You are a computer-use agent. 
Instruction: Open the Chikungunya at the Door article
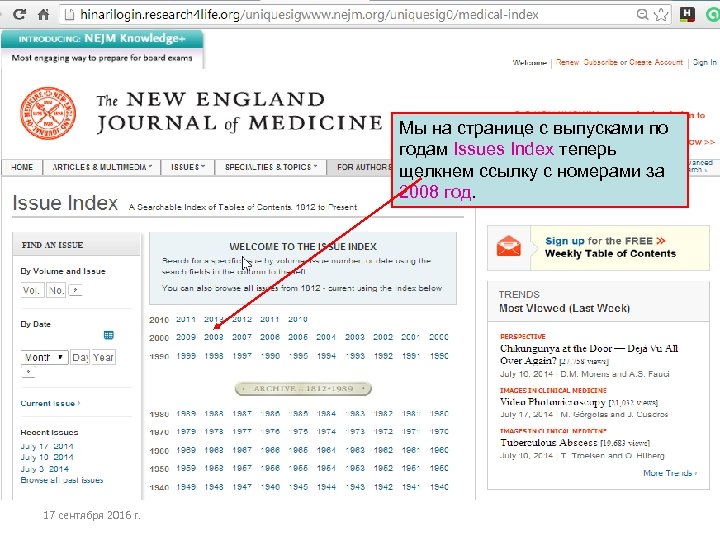pyautogui.click(x=589, y=354)
